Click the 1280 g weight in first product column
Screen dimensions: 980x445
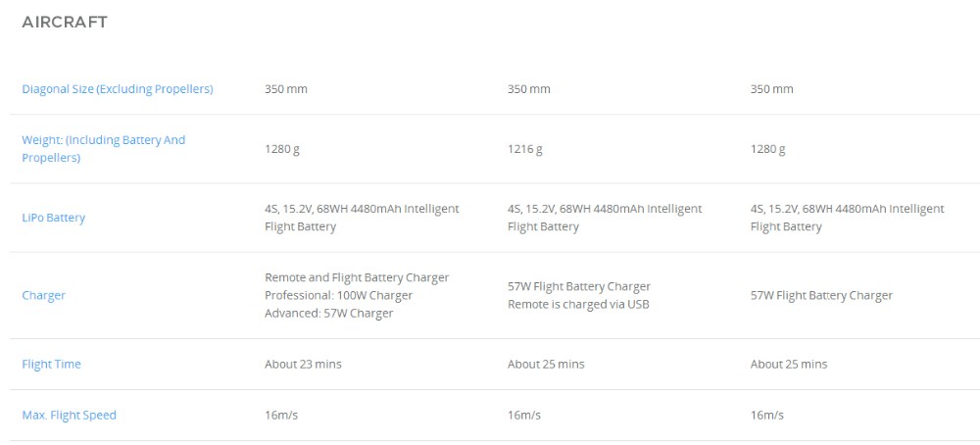pos(281,149)
